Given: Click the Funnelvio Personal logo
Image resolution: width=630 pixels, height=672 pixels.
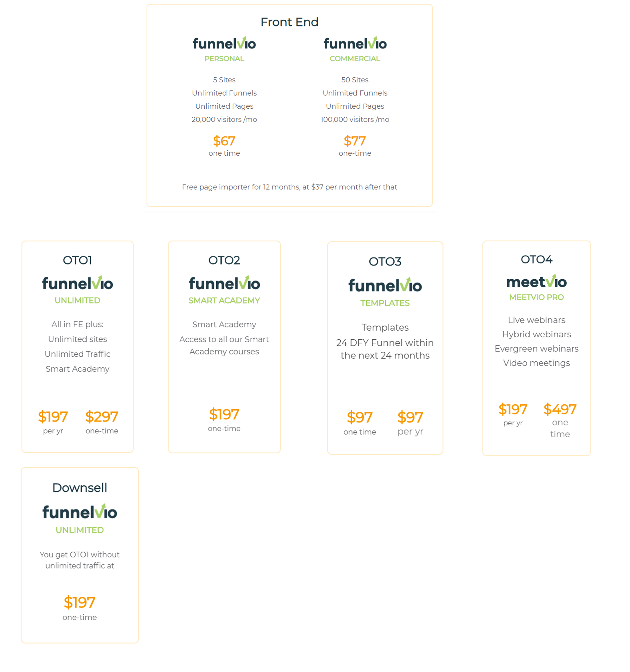Looking at the screenshot, I should 224,43.
